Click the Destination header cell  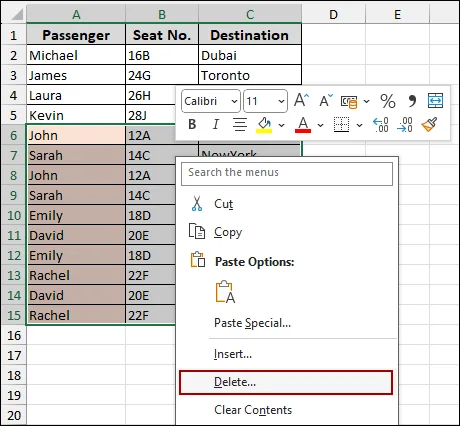click(250, 35)
